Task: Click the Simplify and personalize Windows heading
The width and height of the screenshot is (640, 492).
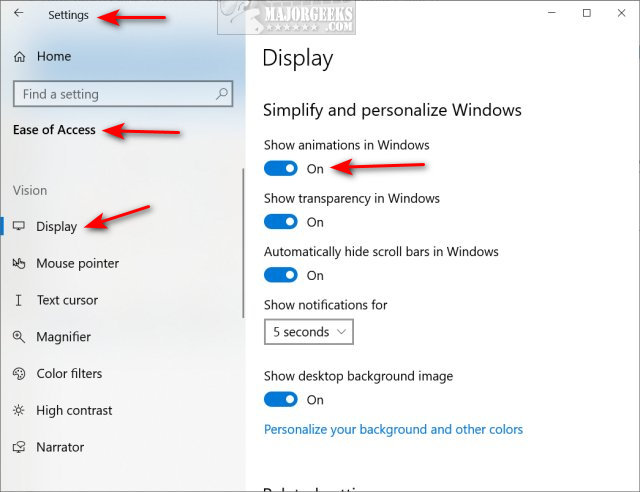Action: pyautogui.click(x=392, y=110)
